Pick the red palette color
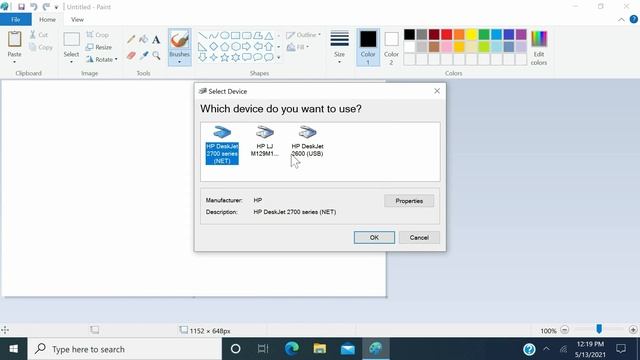 pos(447,34)
